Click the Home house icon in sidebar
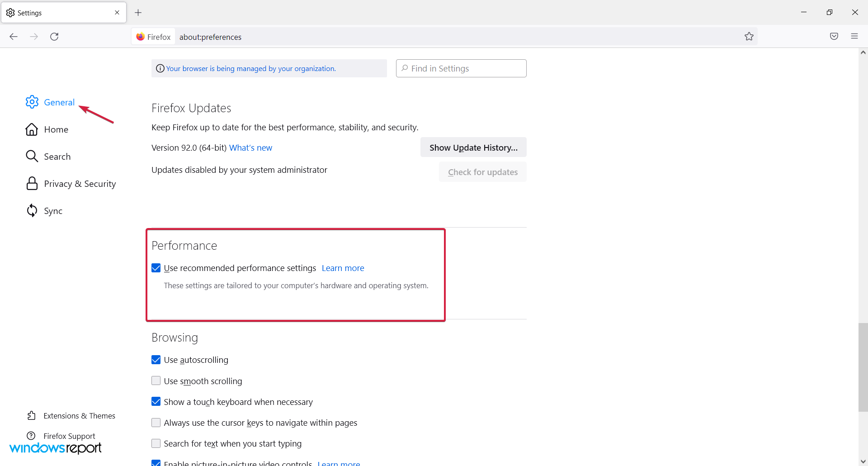 32,129
